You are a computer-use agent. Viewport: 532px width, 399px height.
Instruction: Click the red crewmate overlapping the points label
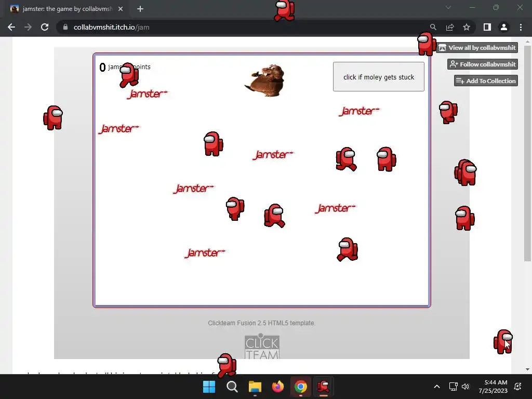tap(129, 75)
